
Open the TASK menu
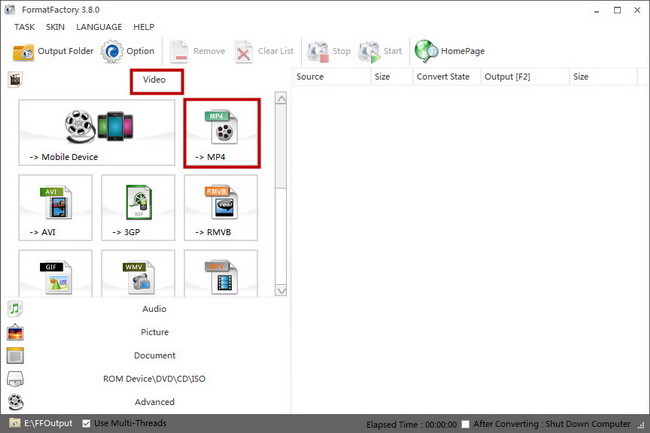click(25, 26)
